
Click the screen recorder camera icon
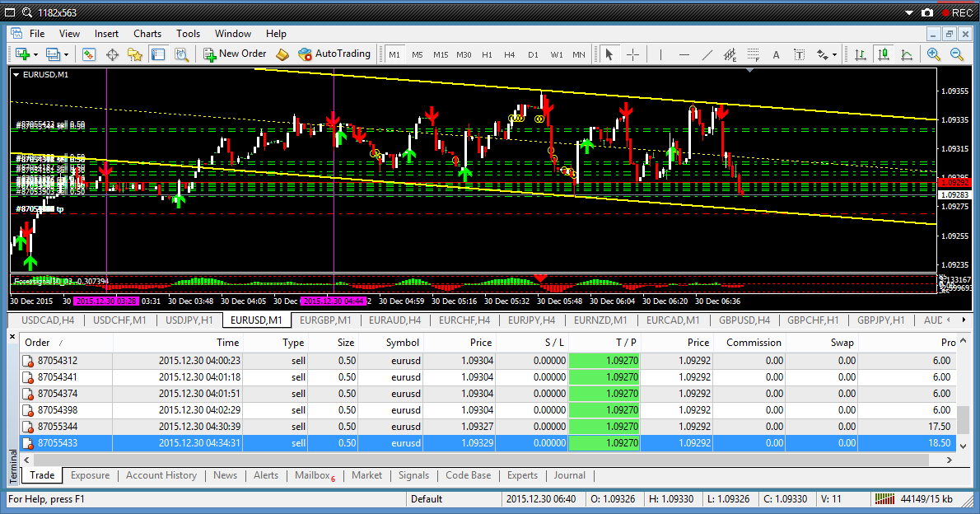[928, 12]
